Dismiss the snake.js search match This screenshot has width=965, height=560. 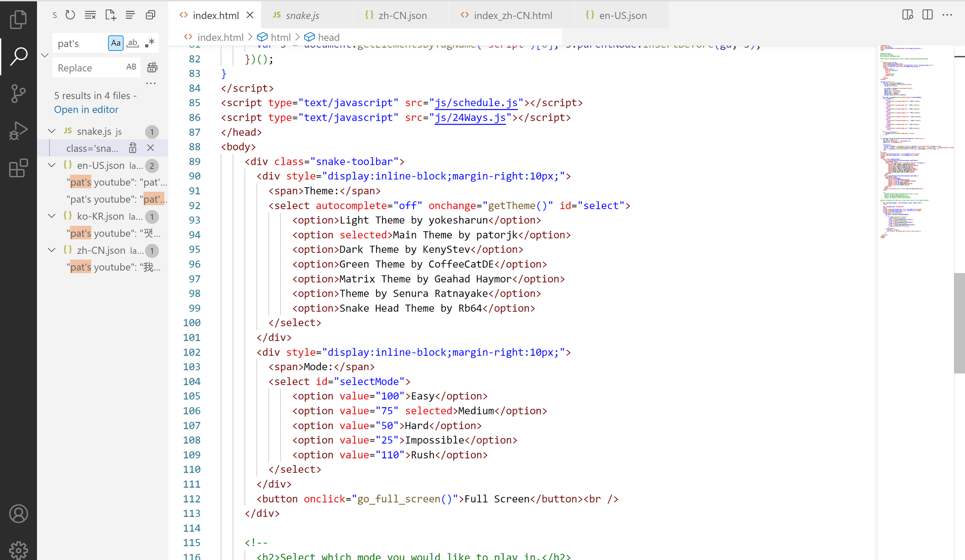click(x=151, y=148)
